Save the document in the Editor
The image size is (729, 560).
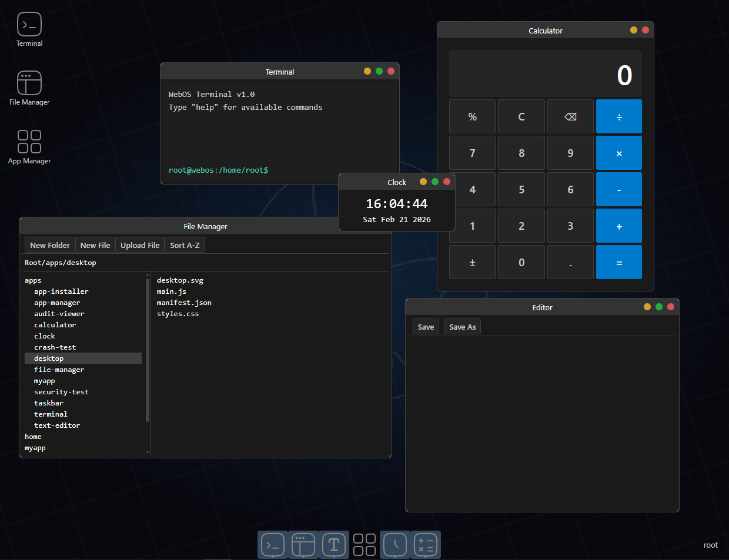426,326
